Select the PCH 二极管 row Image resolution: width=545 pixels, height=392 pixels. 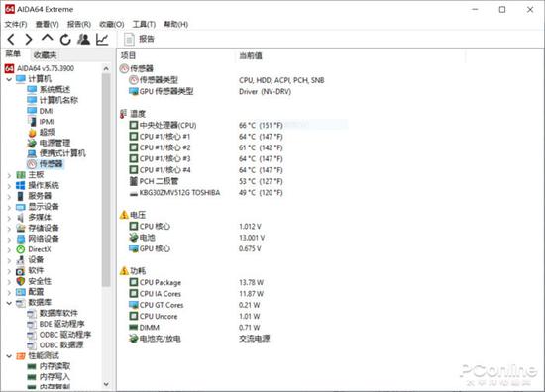click(206, 181)
